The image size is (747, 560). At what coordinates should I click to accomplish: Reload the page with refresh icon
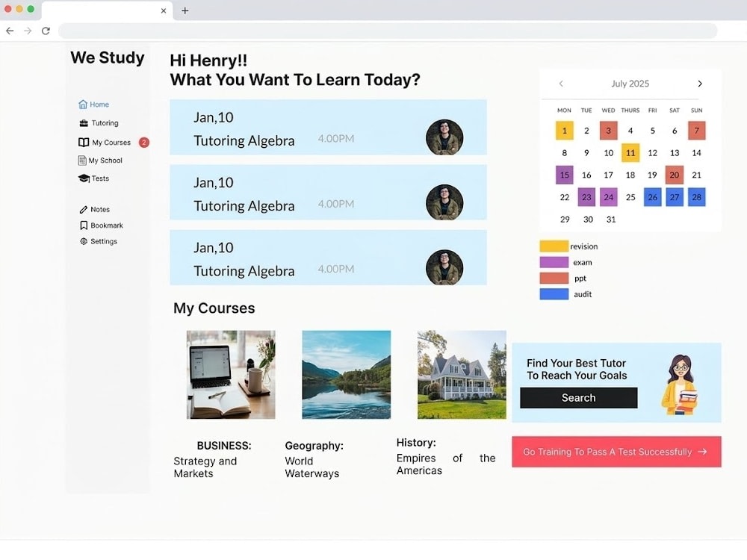pos(46,31)
